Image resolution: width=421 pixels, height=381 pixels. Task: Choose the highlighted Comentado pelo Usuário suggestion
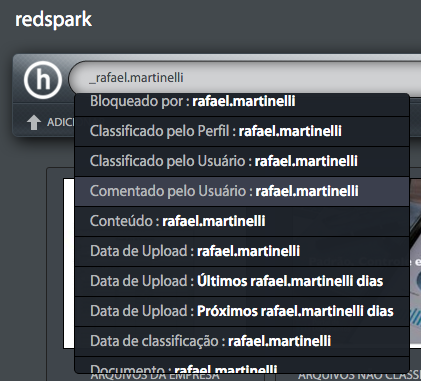click(x=242, y=191)
